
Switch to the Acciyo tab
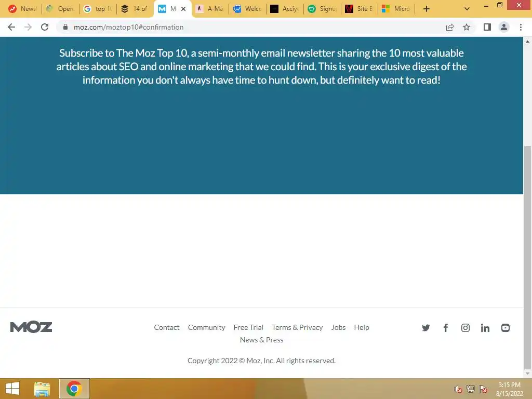point(285,9)
